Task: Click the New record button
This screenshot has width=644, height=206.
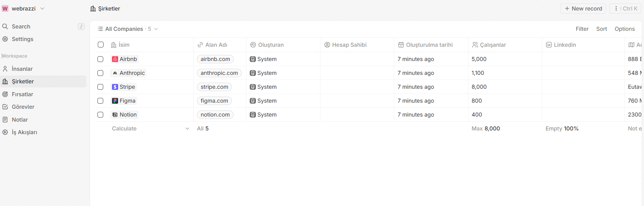Action: [x=583, y=8]
